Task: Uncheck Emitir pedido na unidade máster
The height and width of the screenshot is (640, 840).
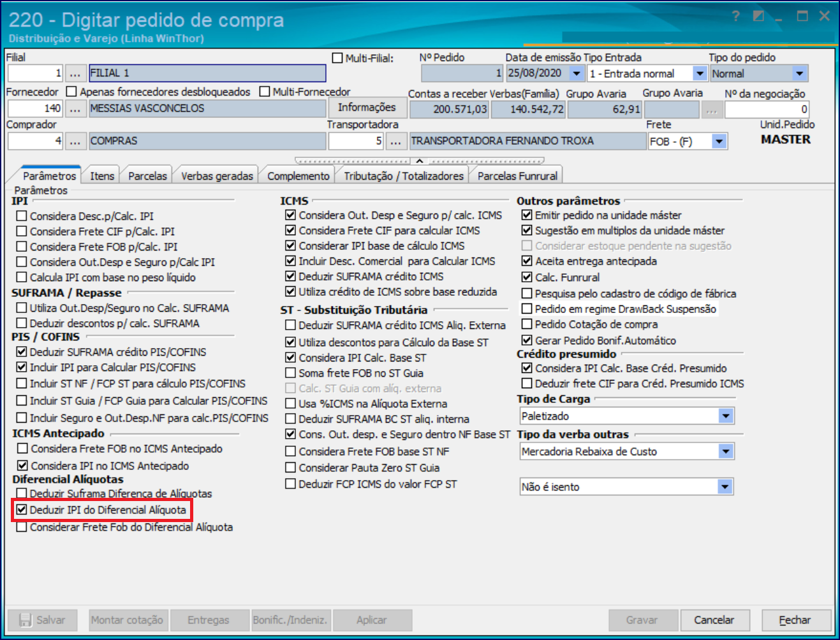Action: tap(527, 215)
